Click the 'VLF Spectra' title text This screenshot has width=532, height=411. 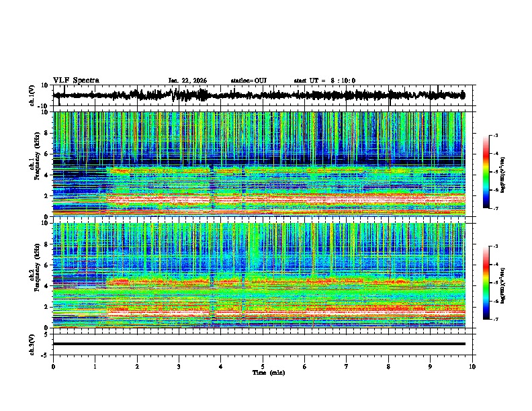tap(76, 81)
